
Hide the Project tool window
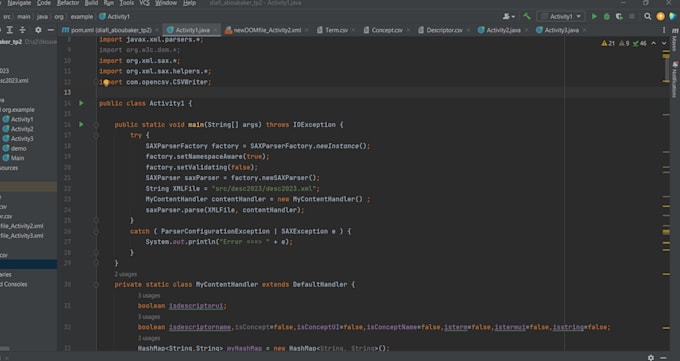51,30
